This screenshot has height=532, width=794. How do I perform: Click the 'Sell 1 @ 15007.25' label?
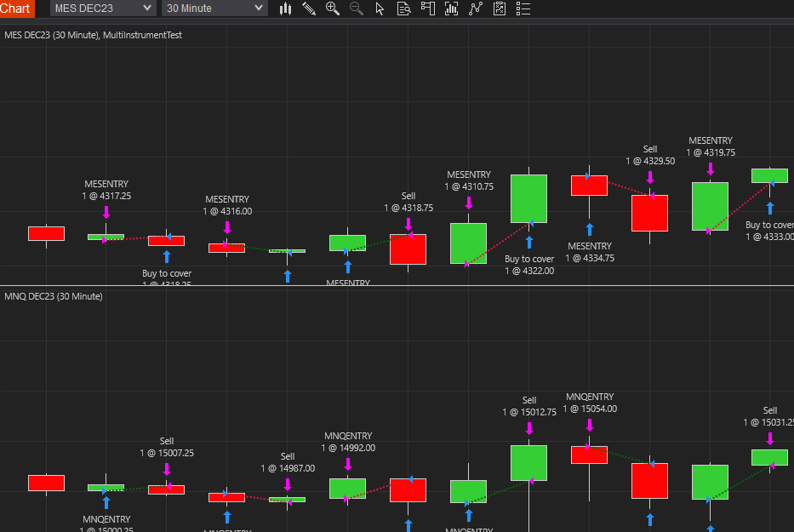pyautogui.click(x=167, y=447)
